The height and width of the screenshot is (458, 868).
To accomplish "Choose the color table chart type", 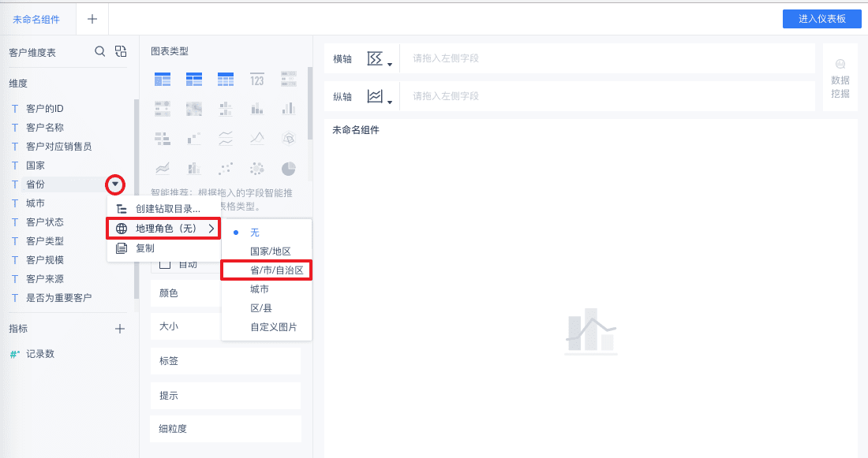I will pos(288,80).
